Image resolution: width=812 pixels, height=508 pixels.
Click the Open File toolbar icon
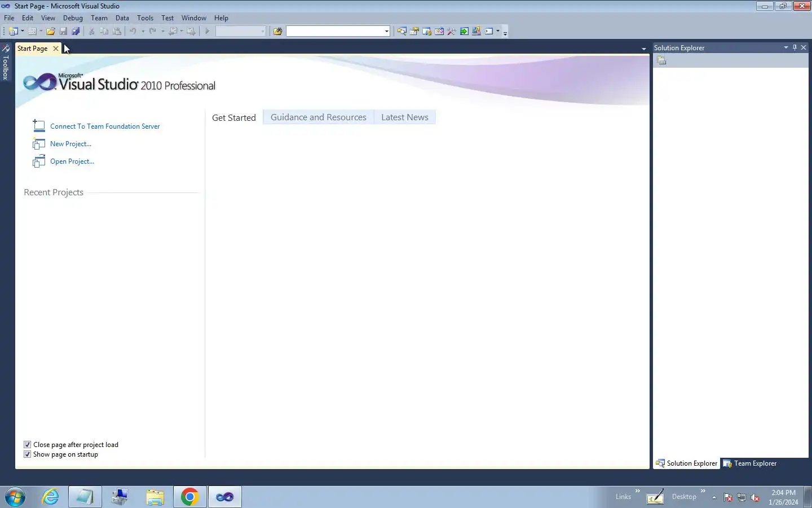click(x=51, y=32)
